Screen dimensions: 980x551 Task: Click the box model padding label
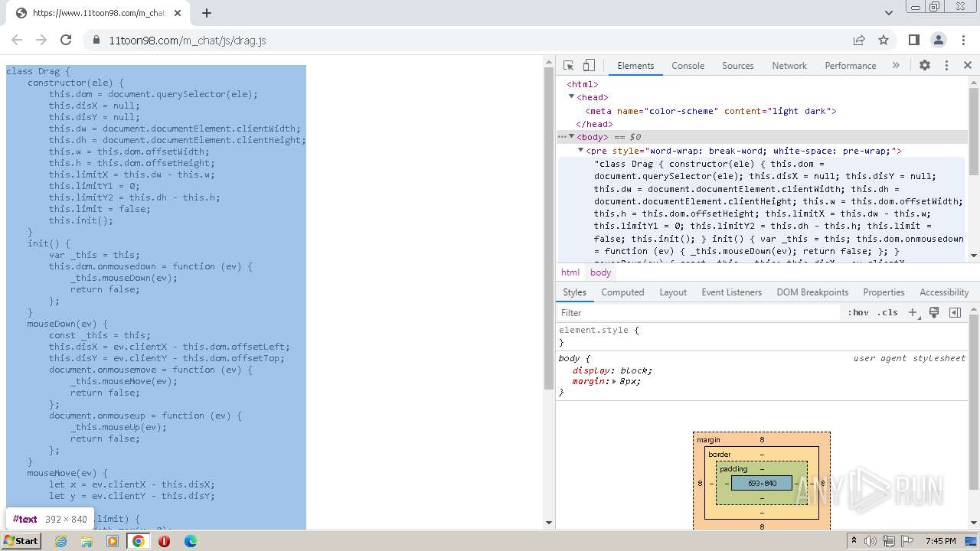coord(733,469)
